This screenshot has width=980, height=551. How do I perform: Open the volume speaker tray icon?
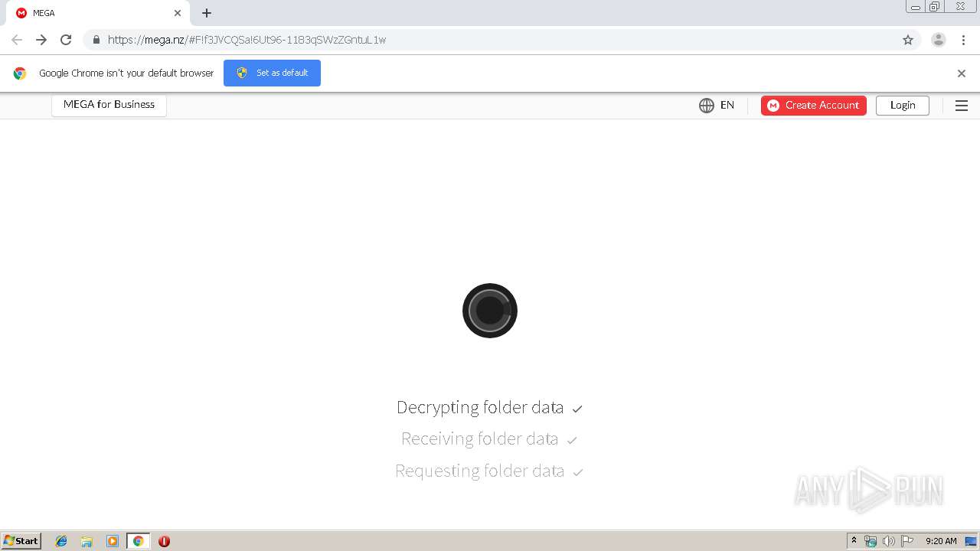click(889, 541)
